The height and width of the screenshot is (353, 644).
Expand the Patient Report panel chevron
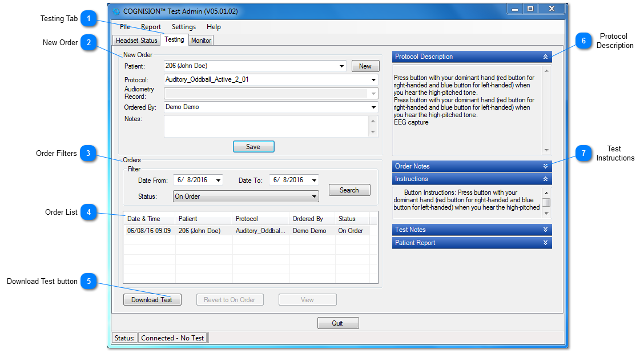pos(545,243)
